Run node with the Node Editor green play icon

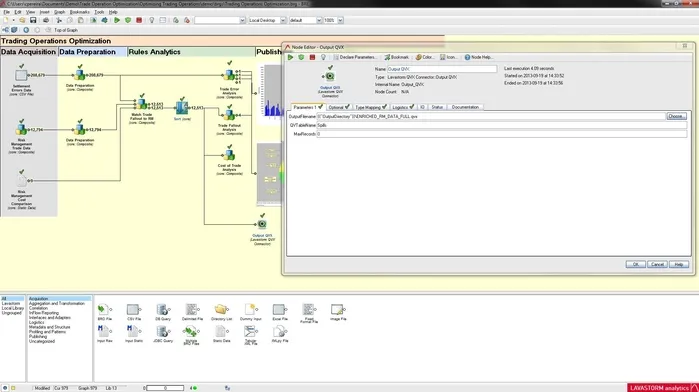click(290, 57)
